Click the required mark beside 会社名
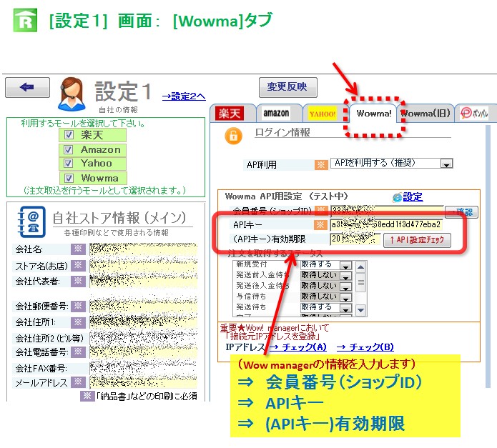This screenshot has height=448, width=497. click(x=78, y=249)
